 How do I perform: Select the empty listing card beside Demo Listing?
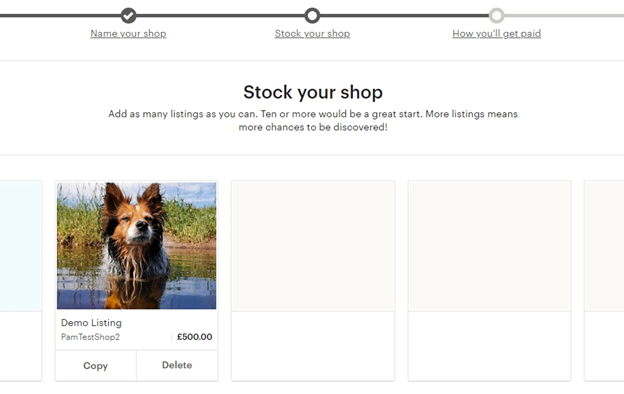(313, 281)
